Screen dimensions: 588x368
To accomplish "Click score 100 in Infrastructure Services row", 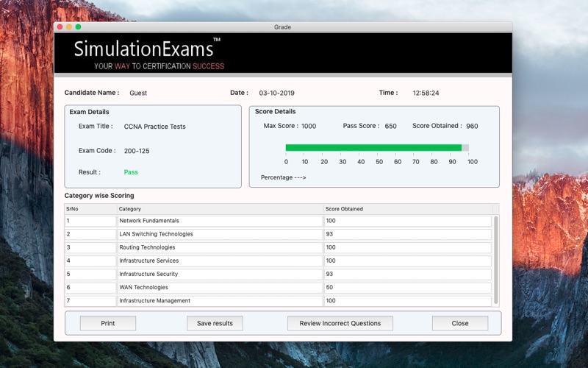I will (x=408, y=261).
